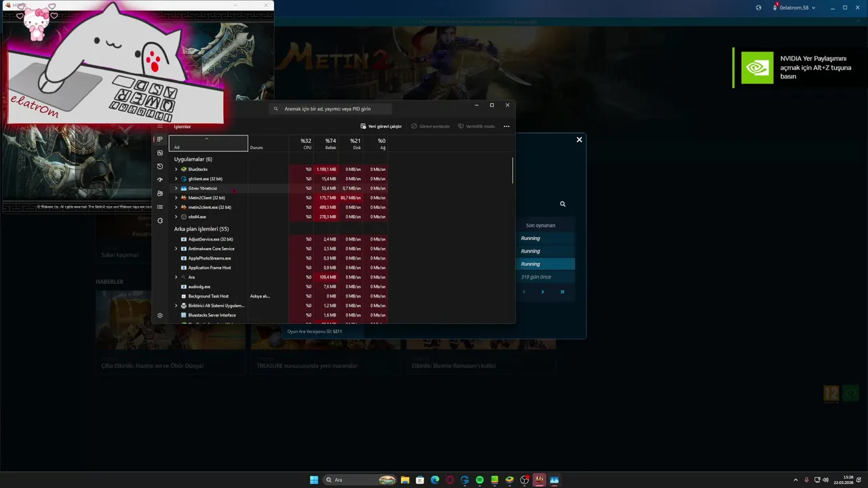Screen dimensions: 868x488
Task: Open Task Manager hamburger navigation menu
Action: click(160, 126)
